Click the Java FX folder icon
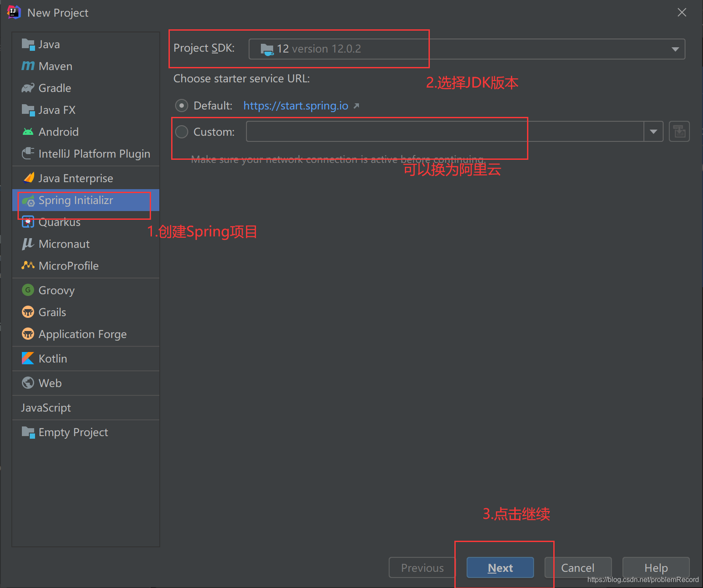This screenshot has height=588, width=703. [x=28, y=110]
